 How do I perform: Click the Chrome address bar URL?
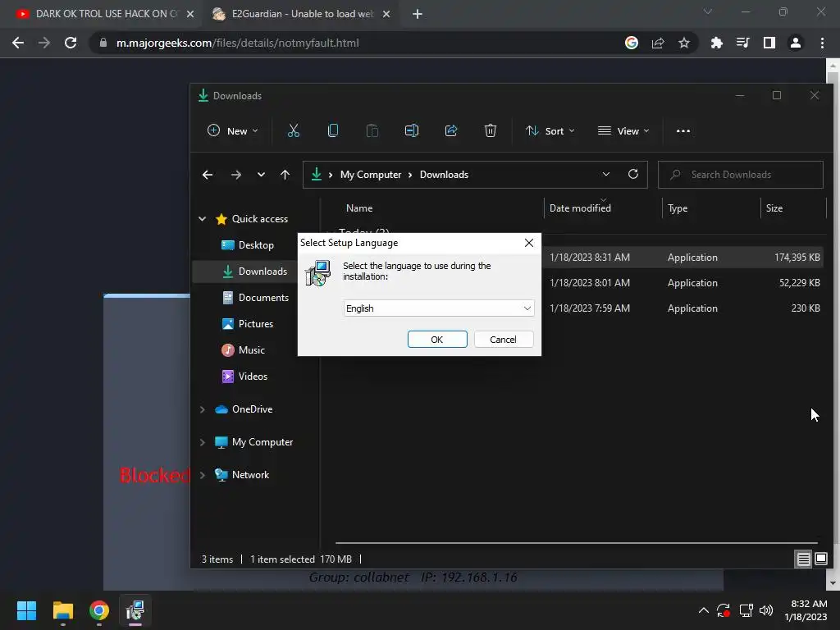237,43
